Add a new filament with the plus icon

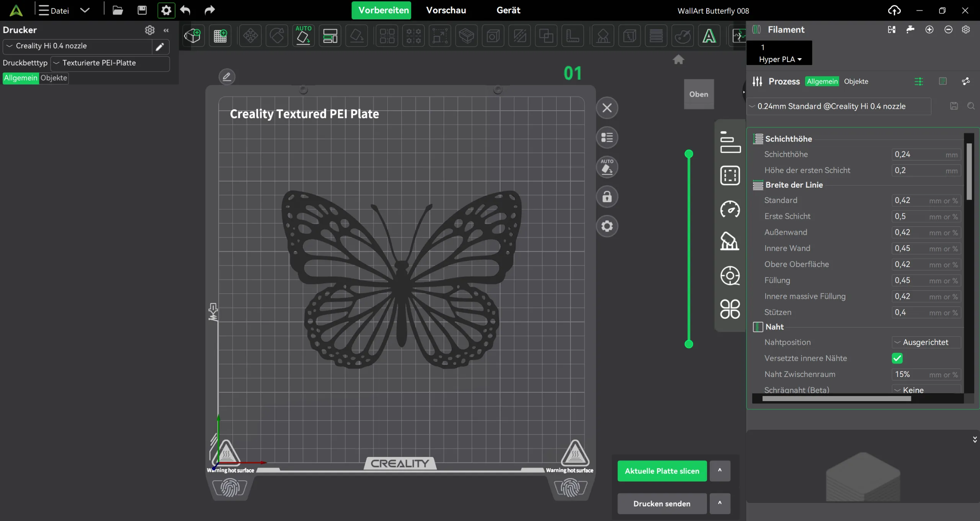(930, 29)
